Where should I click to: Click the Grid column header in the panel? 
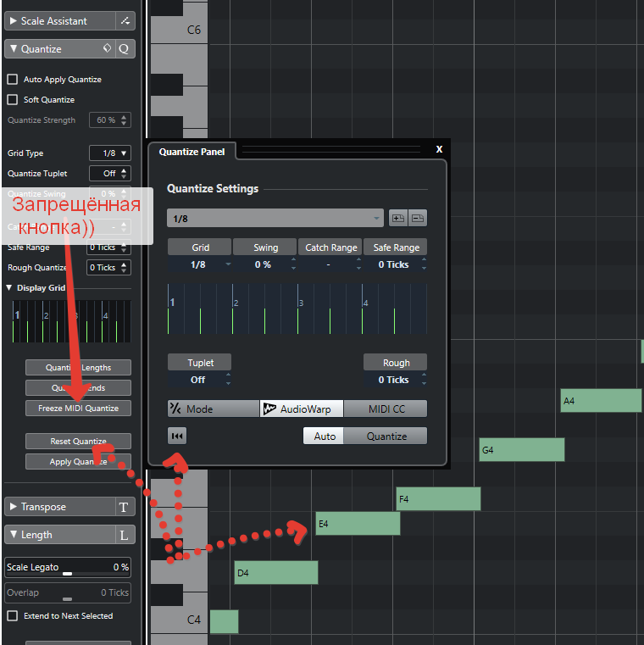click(199, 247)
